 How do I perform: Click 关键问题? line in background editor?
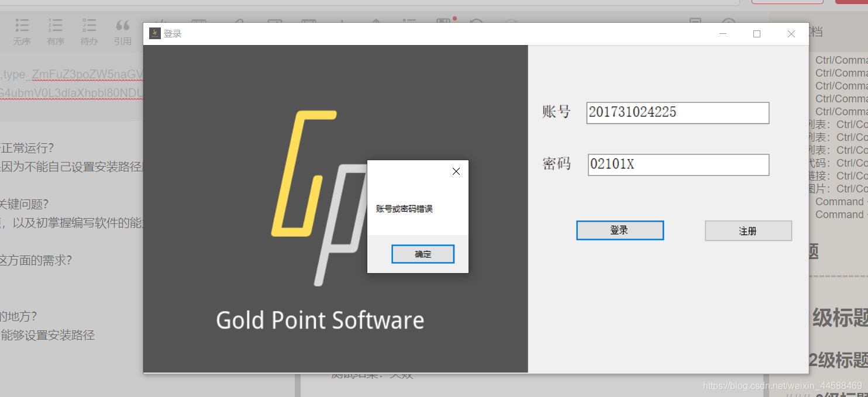[24, 204]
